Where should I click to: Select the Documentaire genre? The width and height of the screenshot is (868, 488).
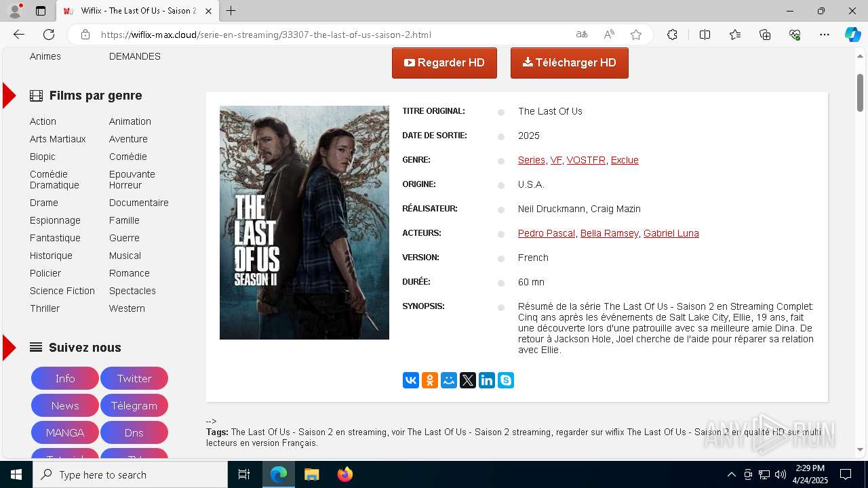tap(139, 203)
